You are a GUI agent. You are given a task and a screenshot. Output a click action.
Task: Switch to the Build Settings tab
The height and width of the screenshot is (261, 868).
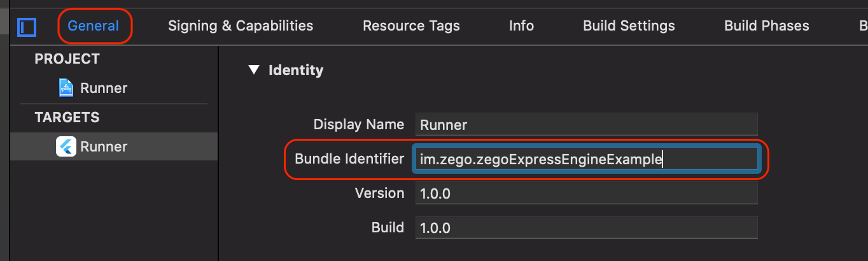pos(629,26)
